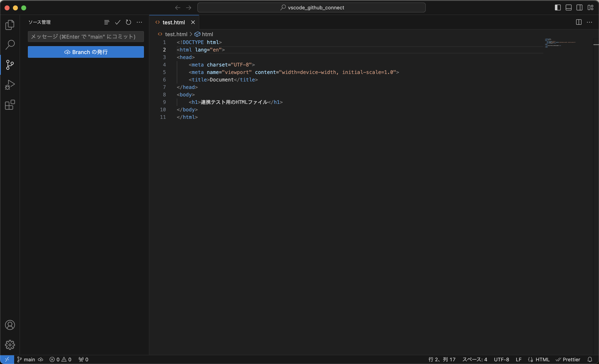Toggle the bottom panel visibility
This screenshot has width=599, height=364.
pos(569,7)
